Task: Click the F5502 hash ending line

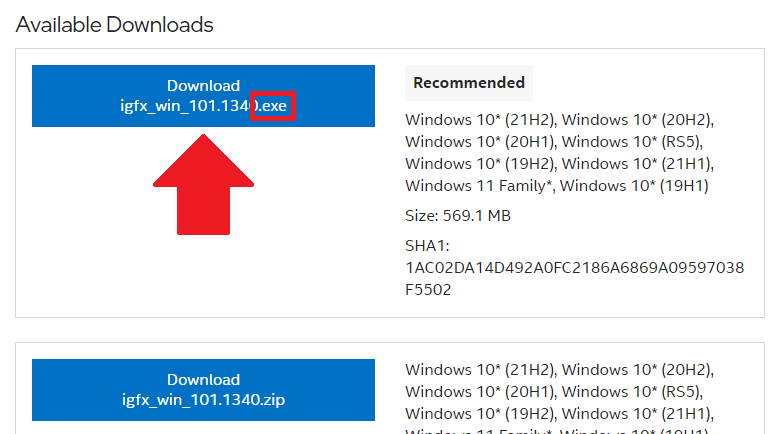Action: coord(428,289)
